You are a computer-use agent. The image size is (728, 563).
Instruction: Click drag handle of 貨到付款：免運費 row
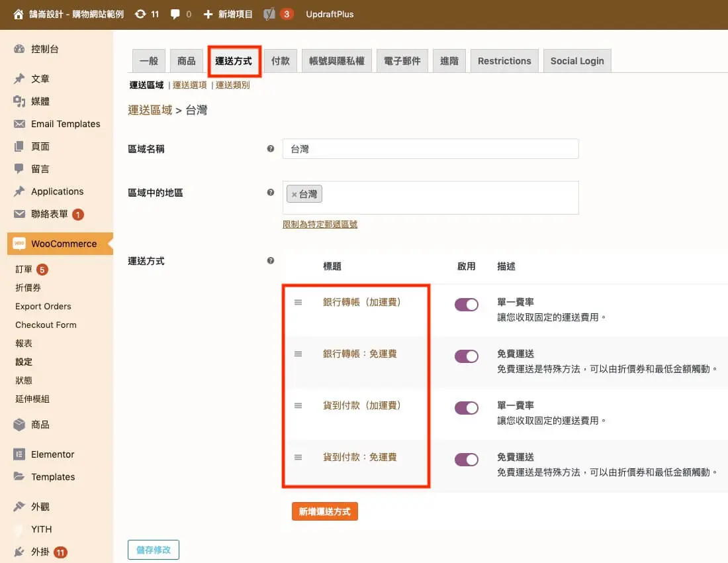298,457
